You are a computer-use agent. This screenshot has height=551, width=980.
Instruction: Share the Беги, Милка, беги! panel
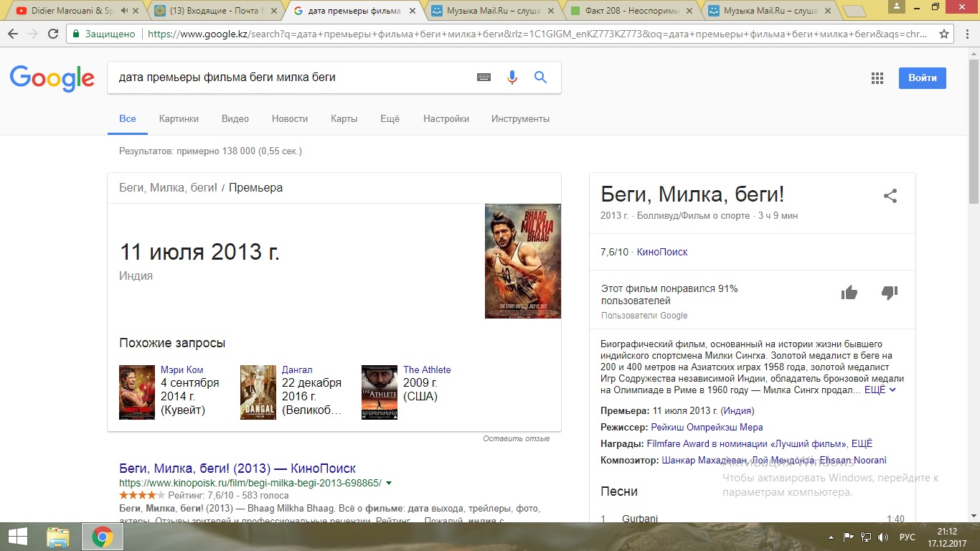pyautogui.click(x=890, y=196)
